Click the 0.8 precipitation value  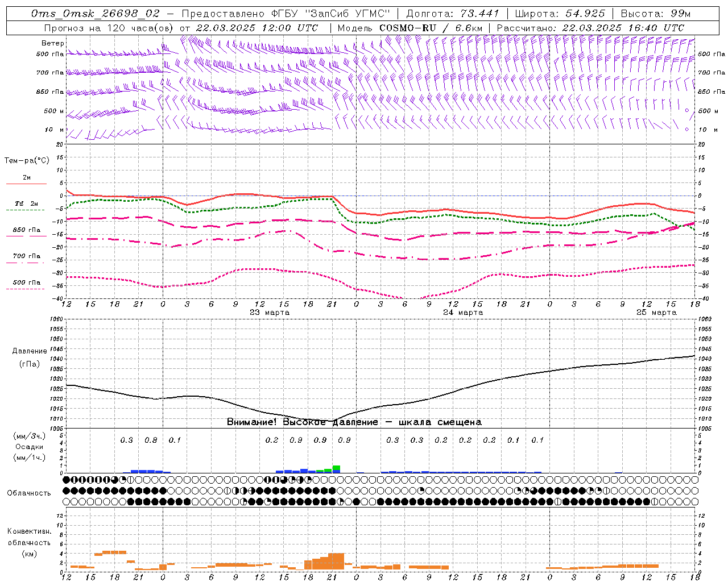[151, 440]
